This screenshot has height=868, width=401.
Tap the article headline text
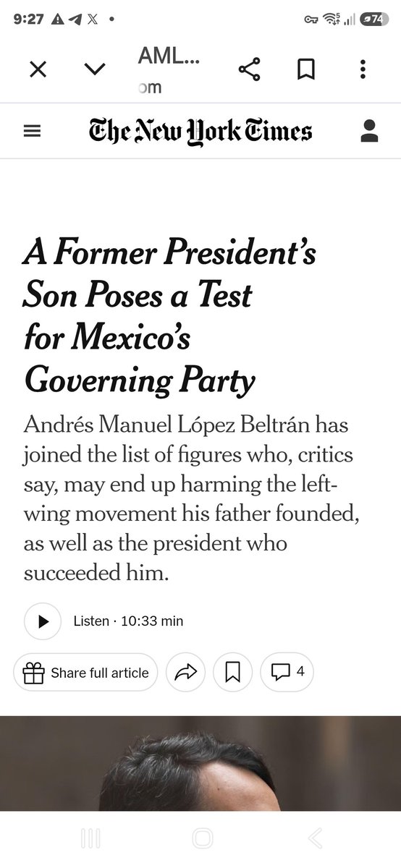point(169,316)
